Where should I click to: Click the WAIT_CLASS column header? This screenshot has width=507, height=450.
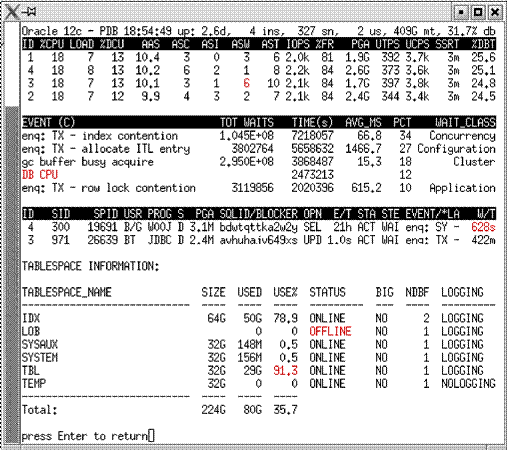(x=465, y=123)
